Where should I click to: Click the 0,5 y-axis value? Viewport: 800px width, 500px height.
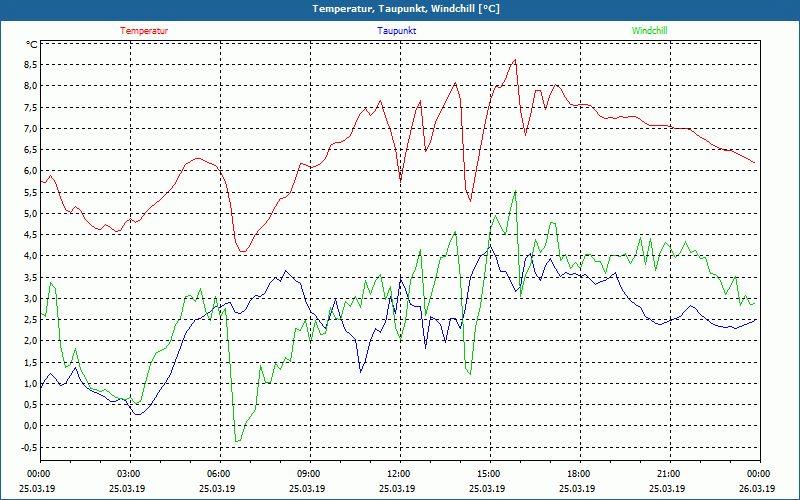pos(31,405)
